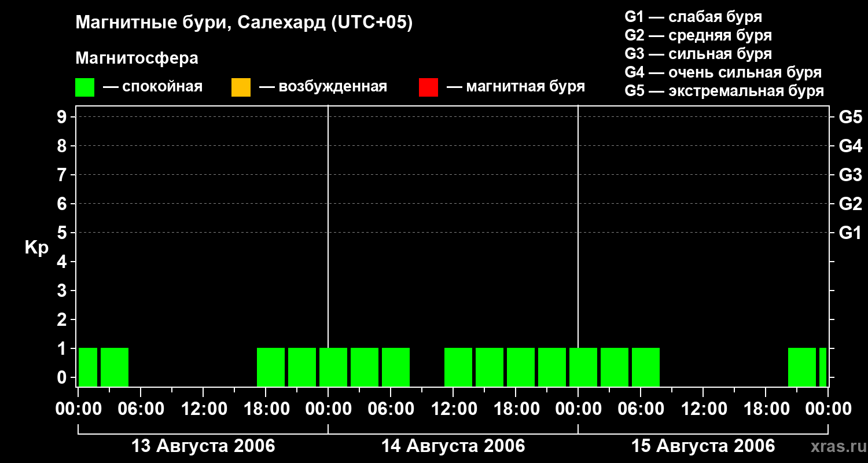
Task: Click the last '00:00' label at chart end
Action: (x=828, y=409)
